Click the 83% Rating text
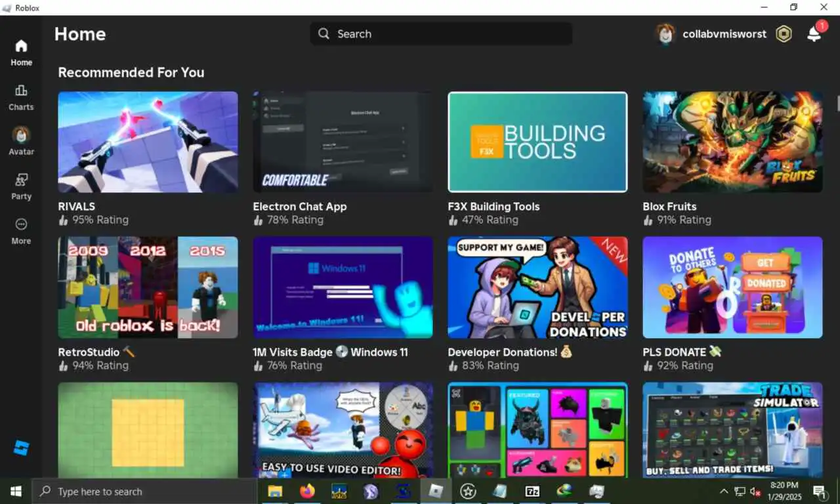This screenshot has height=504, width=840. coord(490,366)
